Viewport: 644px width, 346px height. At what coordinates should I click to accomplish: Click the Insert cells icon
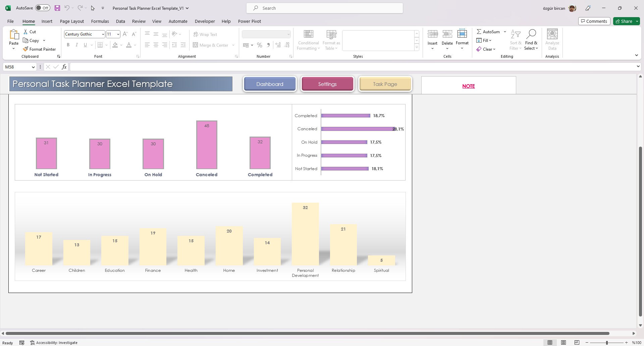tap(432, 34)
